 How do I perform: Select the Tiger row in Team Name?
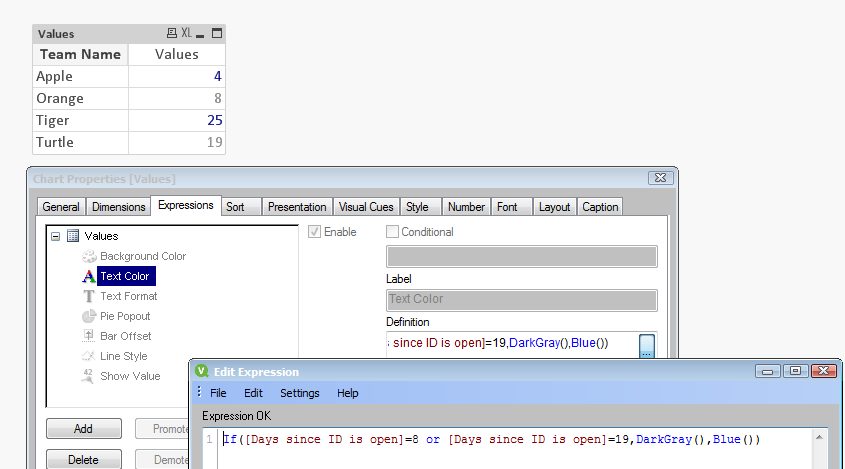pyautogui.click(x=80, y=121)
